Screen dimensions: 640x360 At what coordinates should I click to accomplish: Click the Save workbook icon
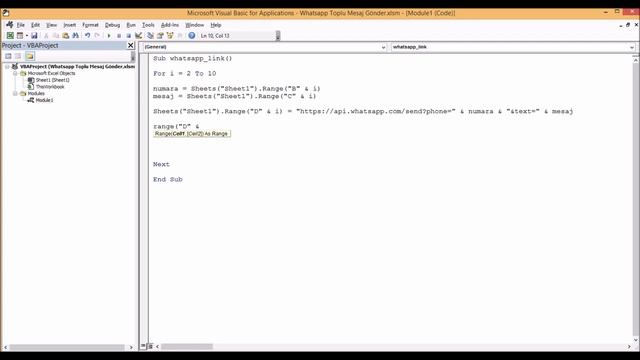(34, 36)
